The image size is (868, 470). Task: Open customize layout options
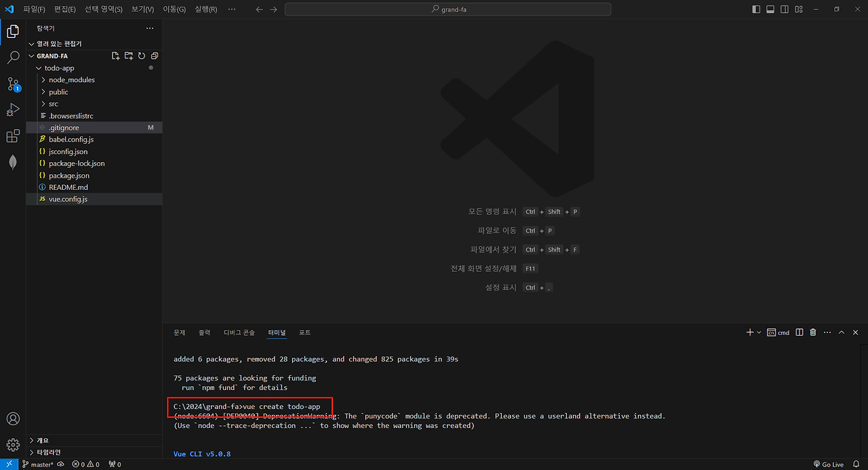[x=799, y=9]
